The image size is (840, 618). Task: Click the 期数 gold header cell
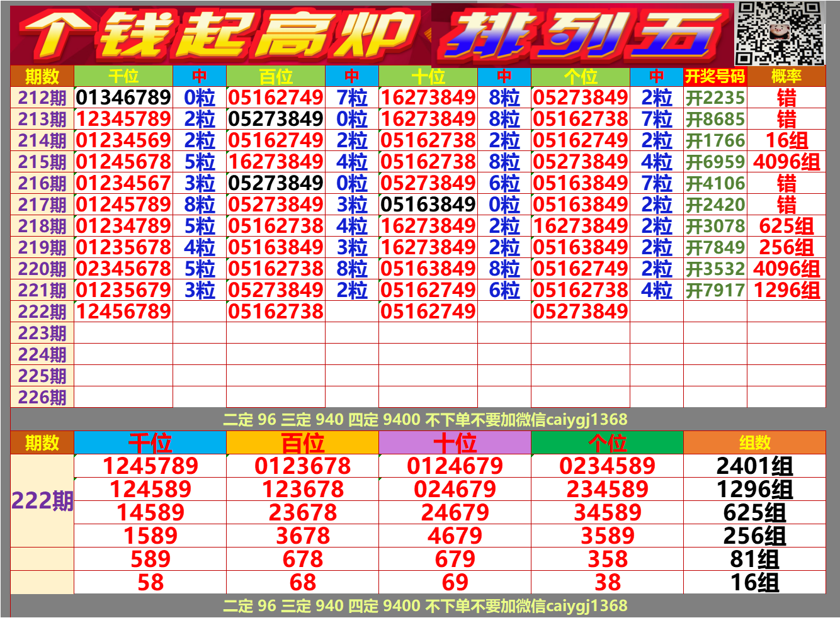pyautogui.click(x=39, y=77)
